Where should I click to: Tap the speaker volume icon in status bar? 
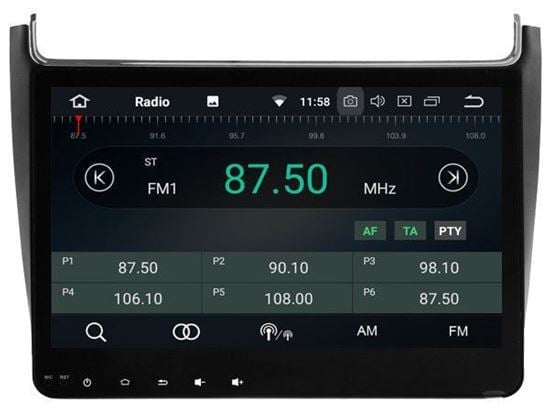[377, 101]
